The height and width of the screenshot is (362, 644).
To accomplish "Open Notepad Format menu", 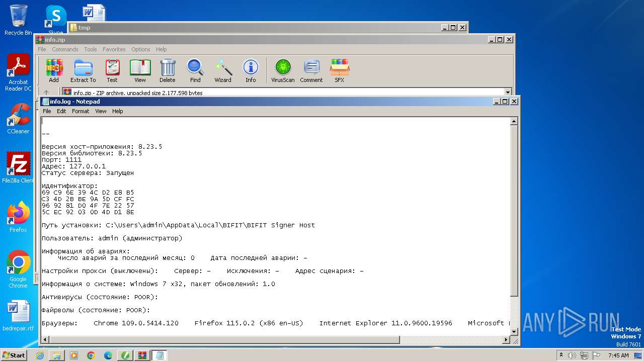I will tap(80, 111).
